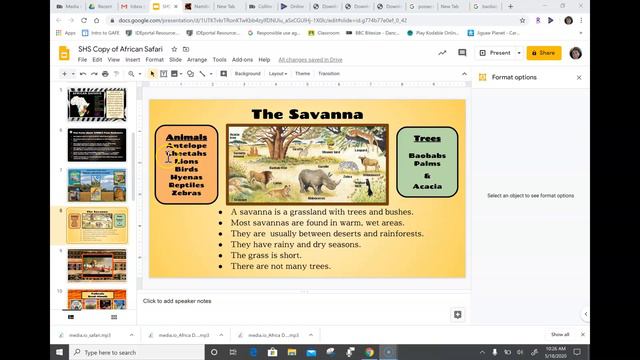Select the Text box tool

[x=164, y=74]
